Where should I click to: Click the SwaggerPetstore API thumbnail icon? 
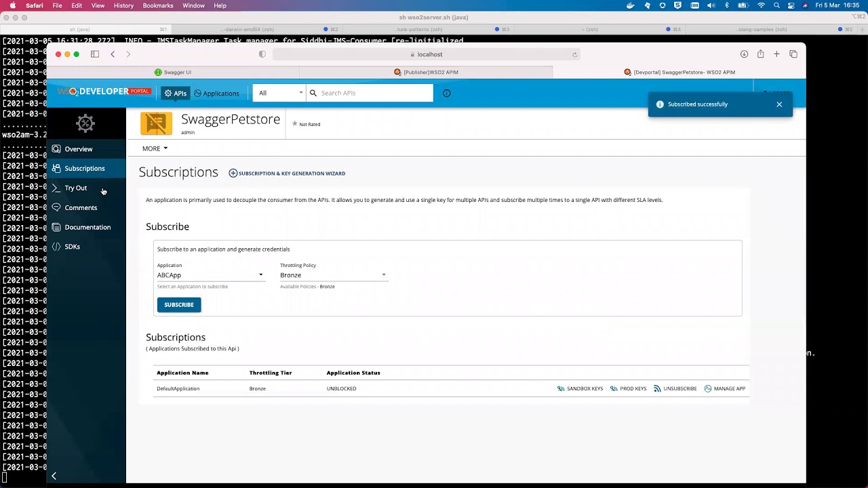pyautogui.click(x=156, y=123)
